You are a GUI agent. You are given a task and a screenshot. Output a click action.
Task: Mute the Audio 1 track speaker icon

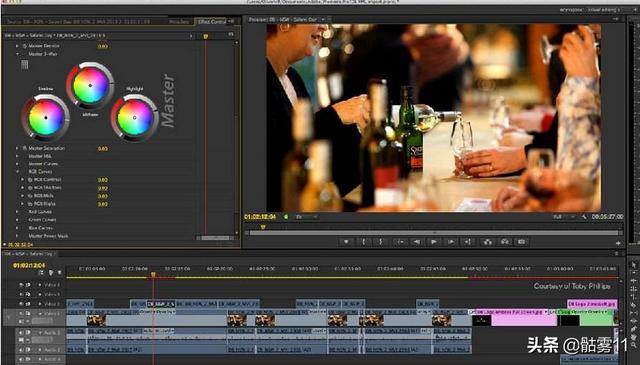(x=21, y=333)
